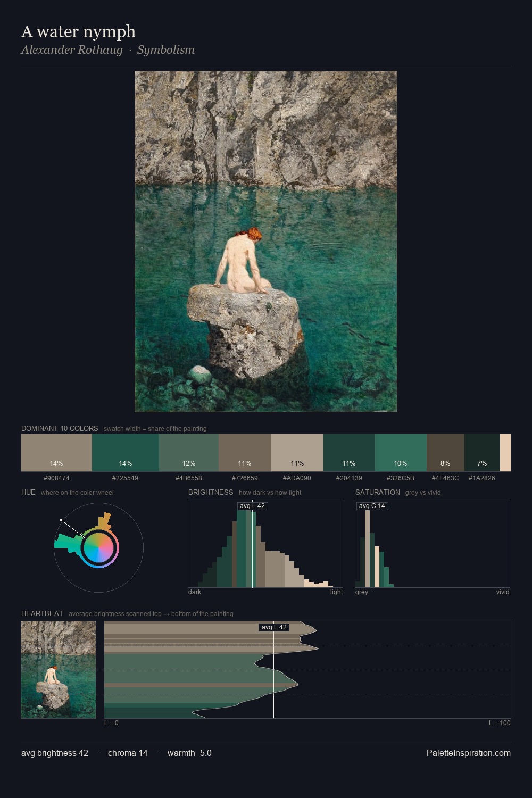The image size is (532, 798).
Task: Open the PaletteInspiration.com link
Action: pos(469,753)
